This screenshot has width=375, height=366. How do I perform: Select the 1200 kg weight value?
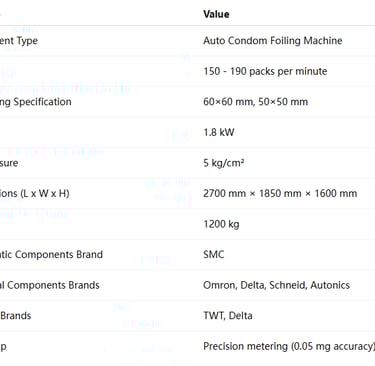coord(221,224)
